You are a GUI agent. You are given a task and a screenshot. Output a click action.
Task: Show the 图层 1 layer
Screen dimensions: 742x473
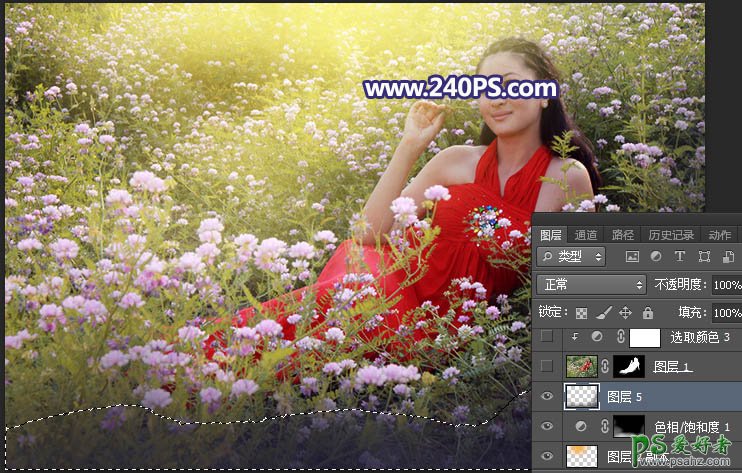(545, 367)
